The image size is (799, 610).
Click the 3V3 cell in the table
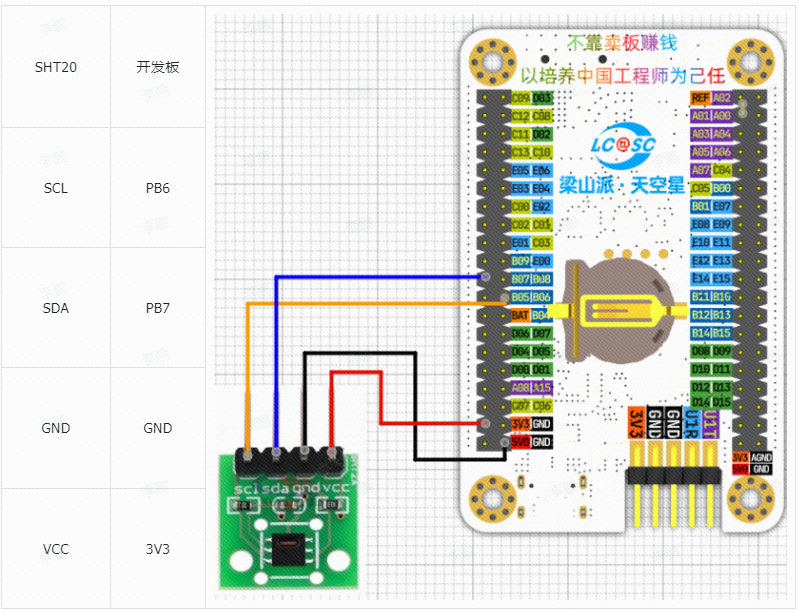[158, 549]
